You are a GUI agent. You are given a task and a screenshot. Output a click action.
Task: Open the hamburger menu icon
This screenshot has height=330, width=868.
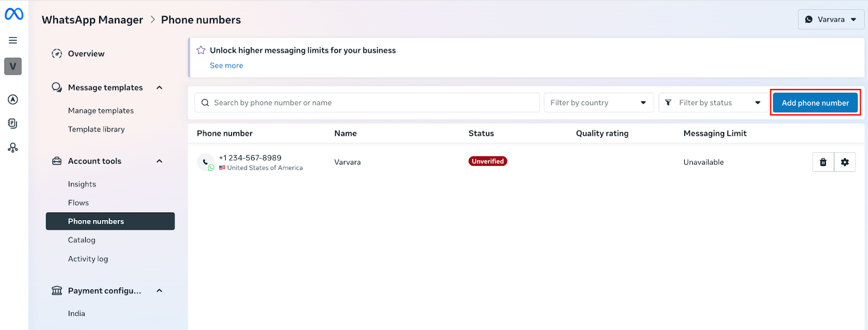pyautogui.click(x=13, y=40)
